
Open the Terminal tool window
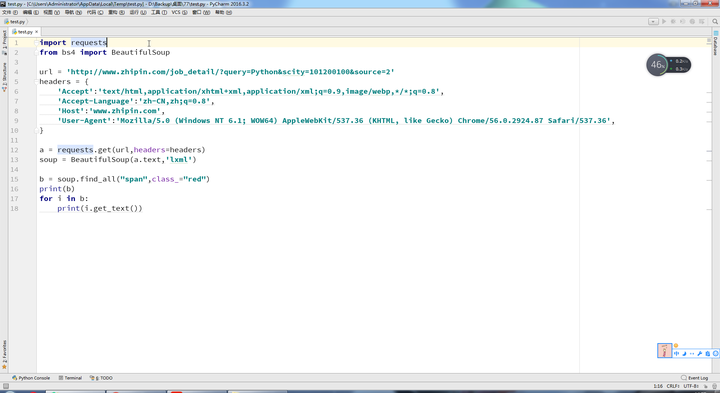pos(70,378)
